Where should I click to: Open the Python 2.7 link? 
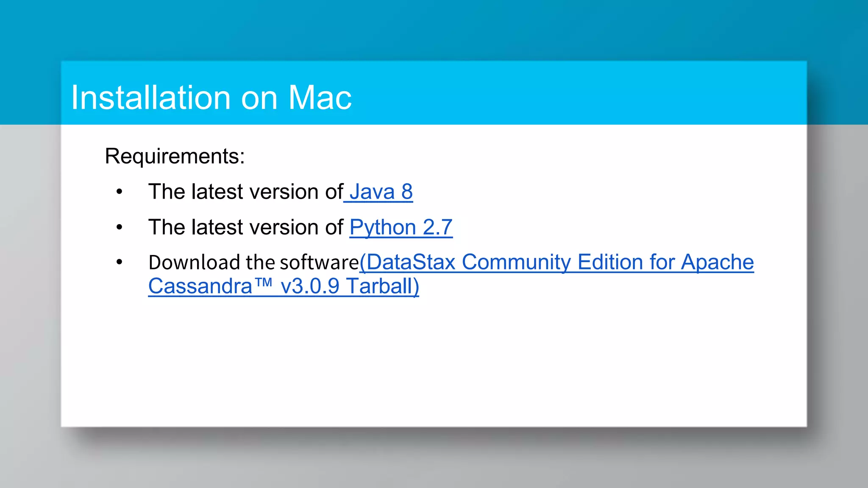pos(401,227)
